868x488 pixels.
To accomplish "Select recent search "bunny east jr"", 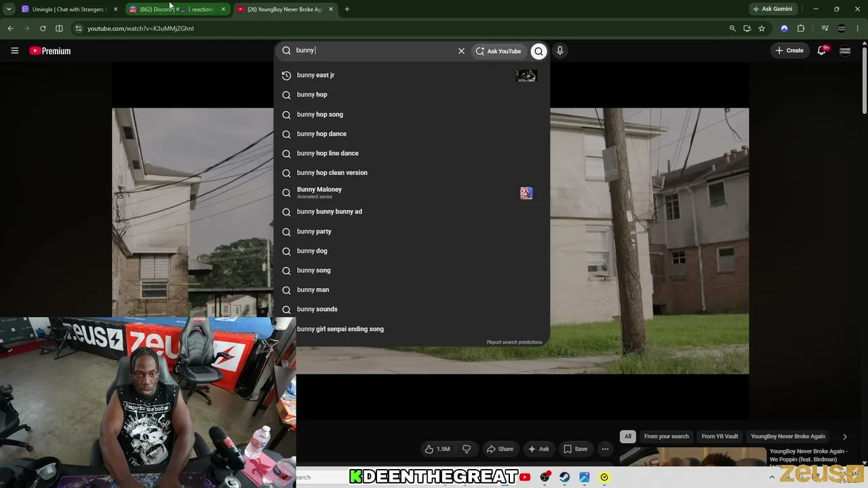I will pos(412,75).
